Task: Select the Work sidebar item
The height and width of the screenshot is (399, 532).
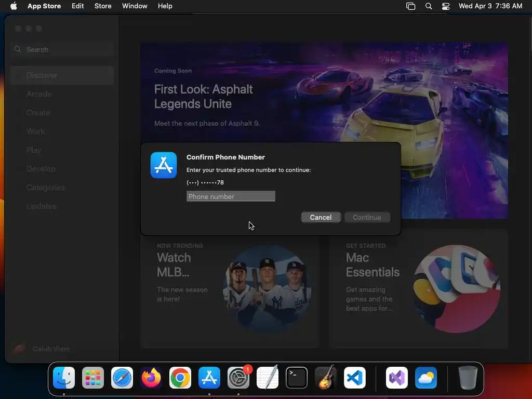Action: [x=62, y=131]
